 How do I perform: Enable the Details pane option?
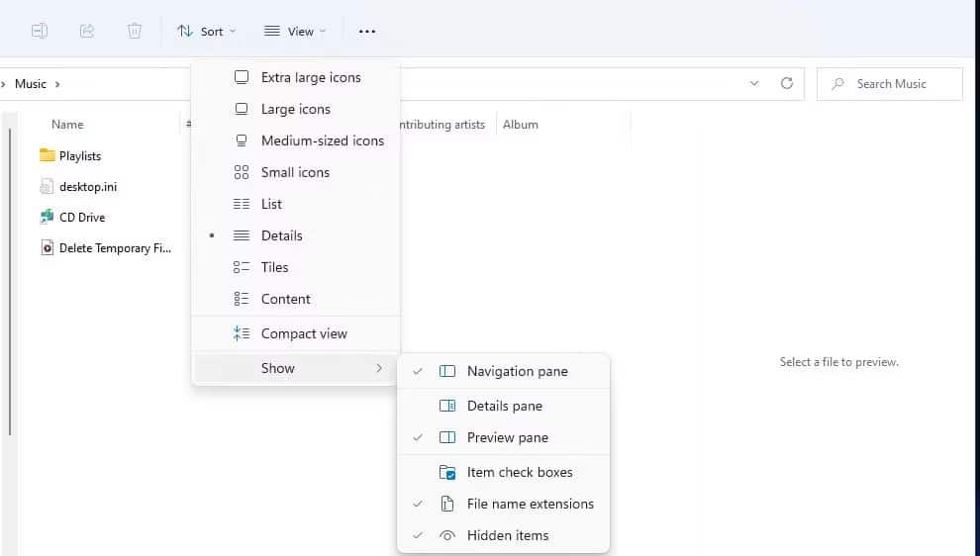[503, 406]
